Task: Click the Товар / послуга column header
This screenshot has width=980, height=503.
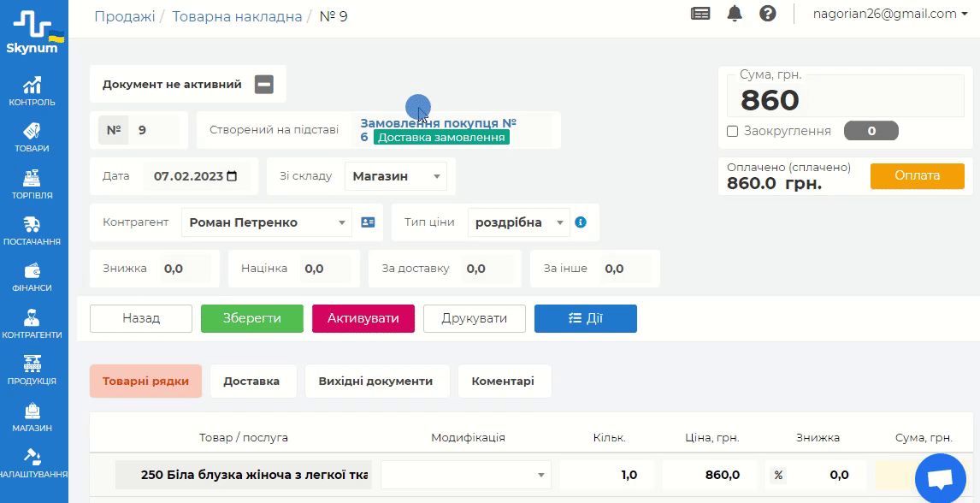Action: [x=244, y=438]
